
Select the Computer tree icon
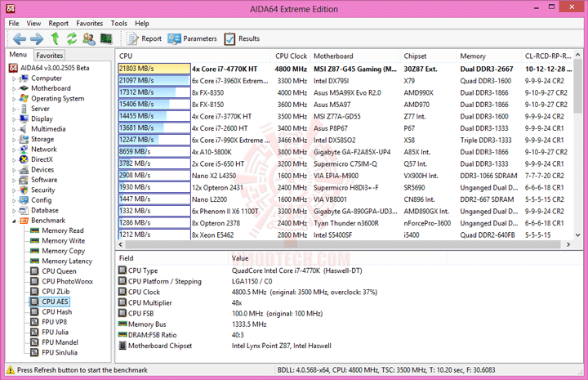24,78
